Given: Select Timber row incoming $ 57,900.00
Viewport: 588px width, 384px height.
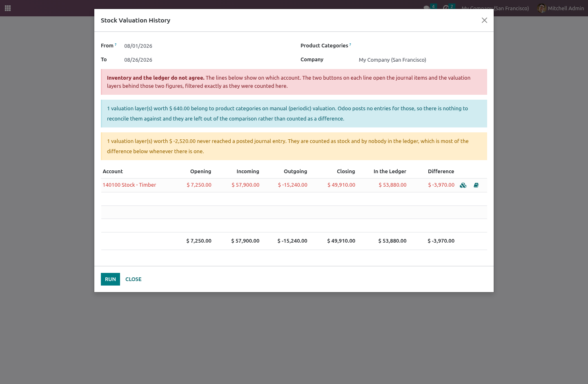Looking at the screenshot, I should coord(245,185).
